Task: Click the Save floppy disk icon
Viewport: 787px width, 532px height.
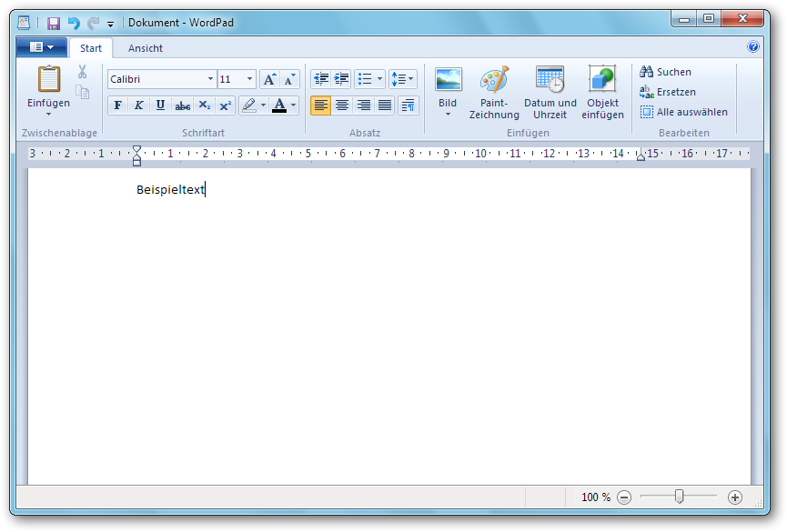Action: coord(54,23)
